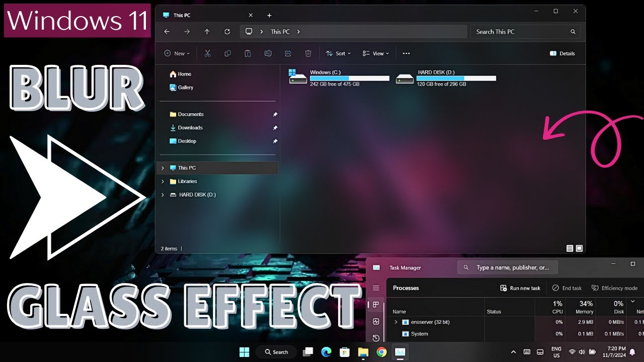
Task: Refresh the This PC view
Action: click(x=227, y=32)
